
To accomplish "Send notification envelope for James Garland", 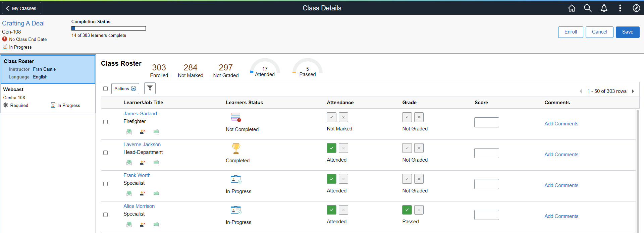I will coord(129,132).
